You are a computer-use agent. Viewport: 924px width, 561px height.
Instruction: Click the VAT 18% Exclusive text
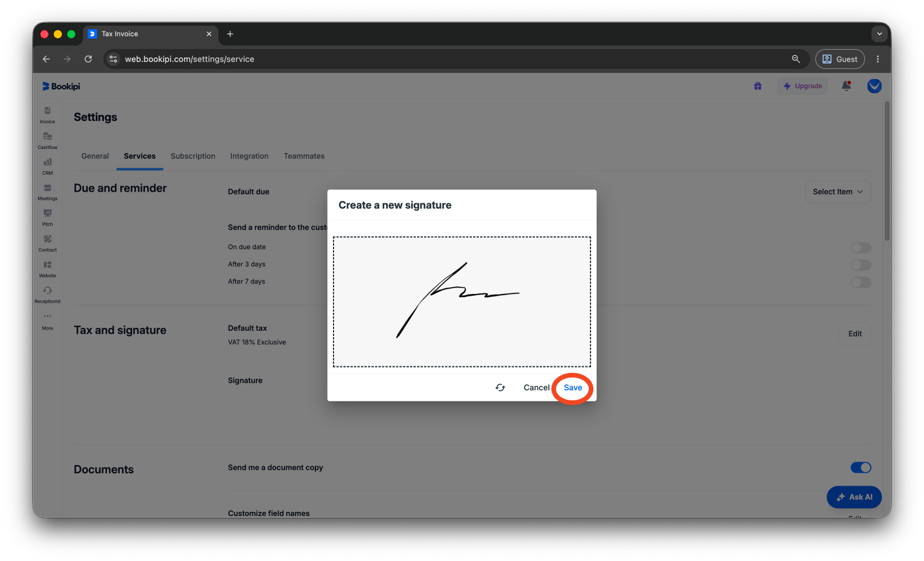pos(257,342)
